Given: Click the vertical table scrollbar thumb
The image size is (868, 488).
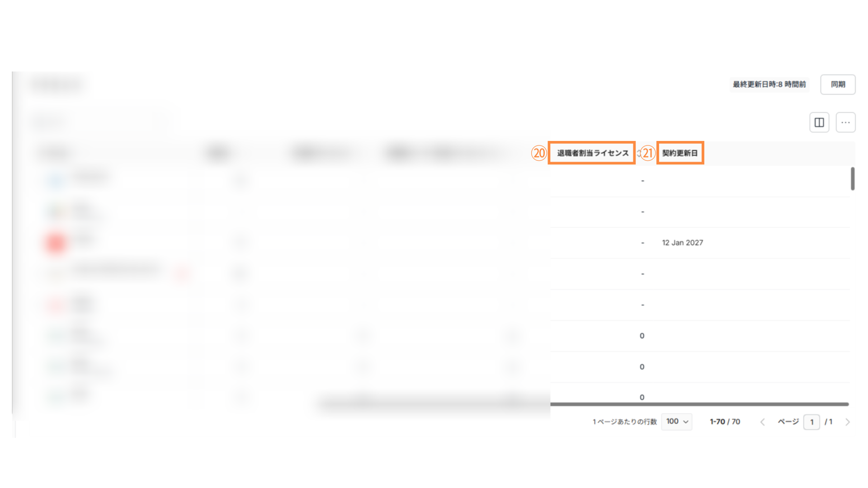Looking at the screenshot, I should (852, 179).
